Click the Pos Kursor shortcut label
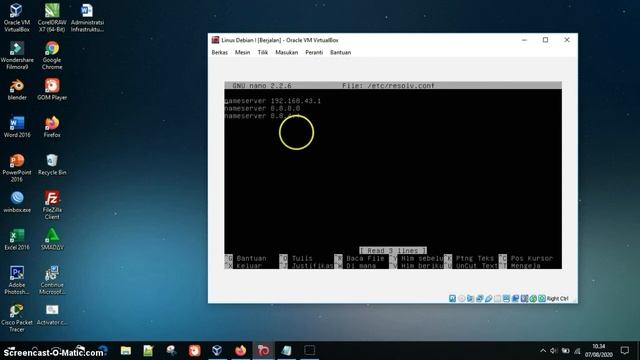Screen dimensions: 640x360 pyautogui.click(x=532, y=258)
